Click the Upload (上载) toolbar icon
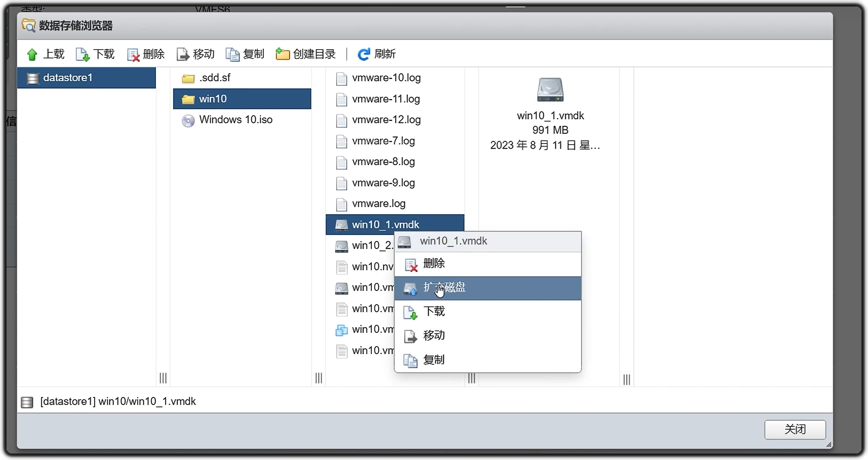The width and height of the screenshot is (868, 460). 32,54
